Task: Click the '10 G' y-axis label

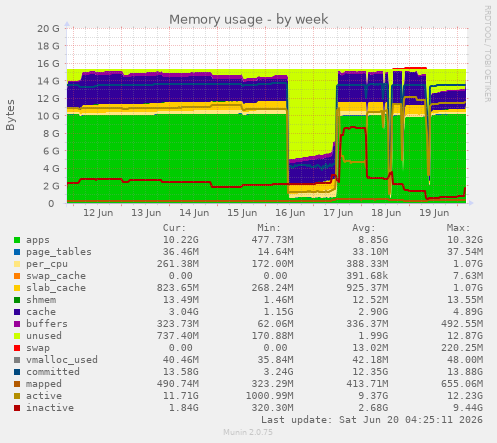Action: 48,116
